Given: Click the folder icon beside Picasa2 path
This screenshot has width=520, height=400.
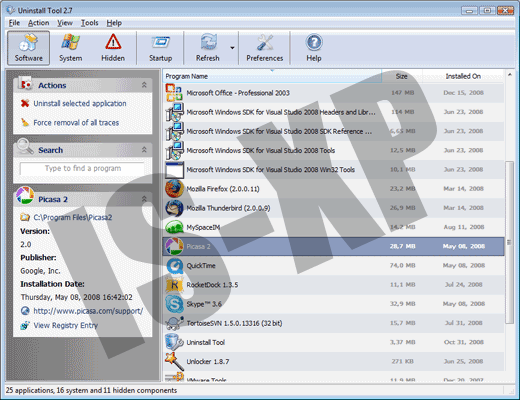Looking at the screenshot, I should (x=25, y=217).
